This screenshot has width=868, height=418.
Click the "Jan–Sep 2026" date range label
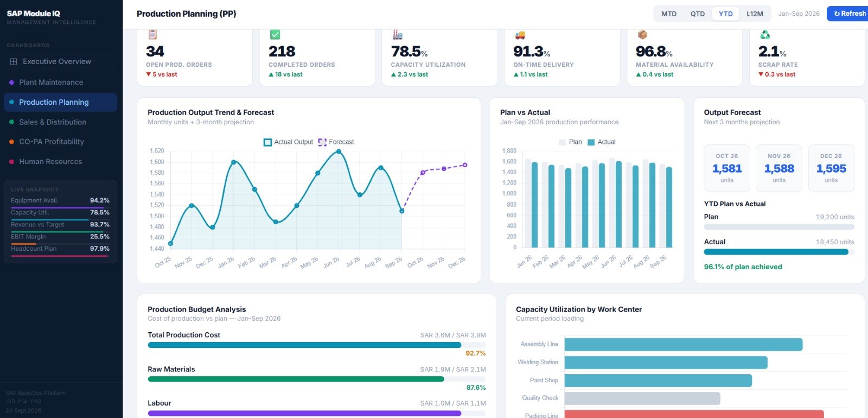point(799,14)
